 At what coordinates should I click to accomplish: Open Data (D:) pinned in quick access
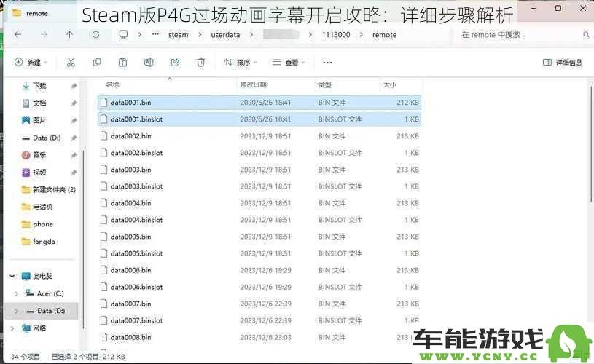point(47,138)
